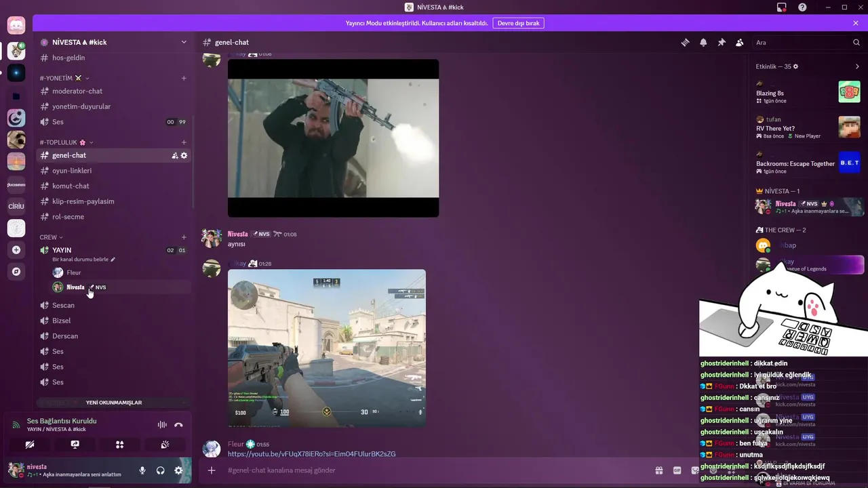Open the help question mark icon
This screenshot has height=488, width=868.
click(802, 7)
